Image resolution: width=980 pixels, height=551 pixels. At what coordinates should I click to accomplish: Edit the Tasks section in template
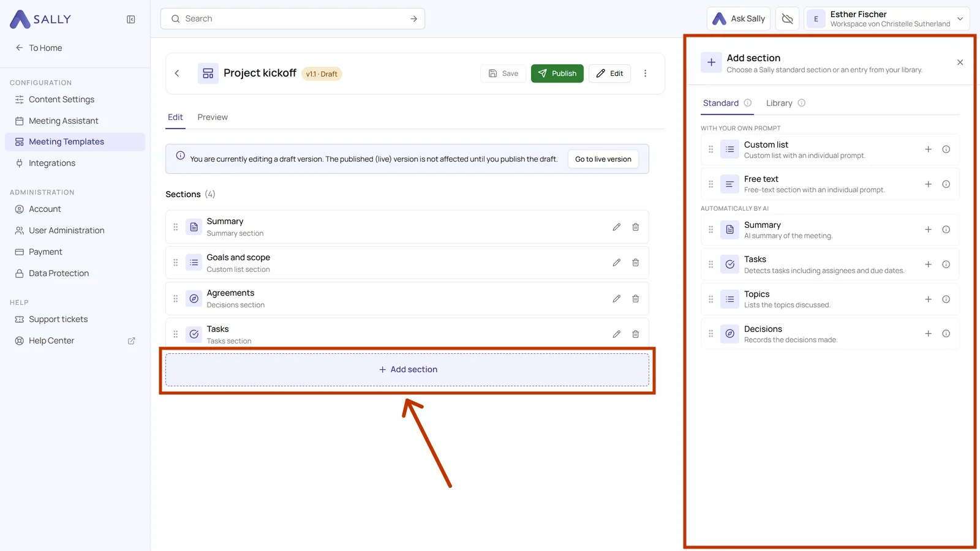pyautogui.click(x=617, y=334)
